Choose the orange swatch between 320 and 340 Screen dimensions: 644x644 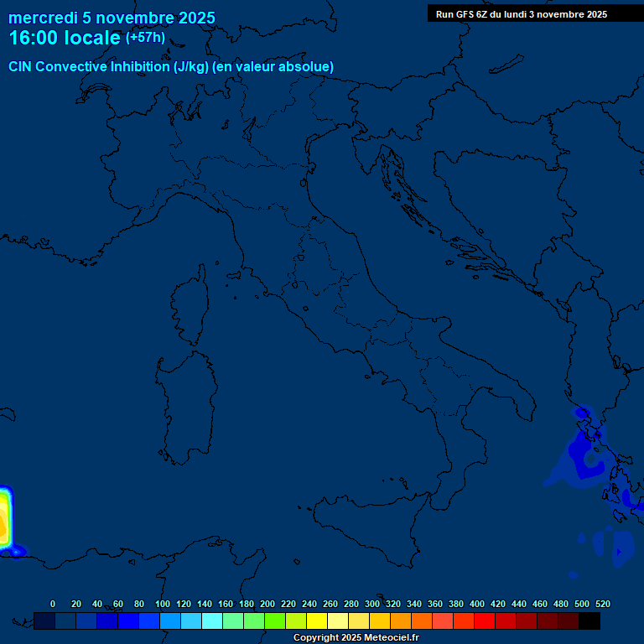pos(401,621)
